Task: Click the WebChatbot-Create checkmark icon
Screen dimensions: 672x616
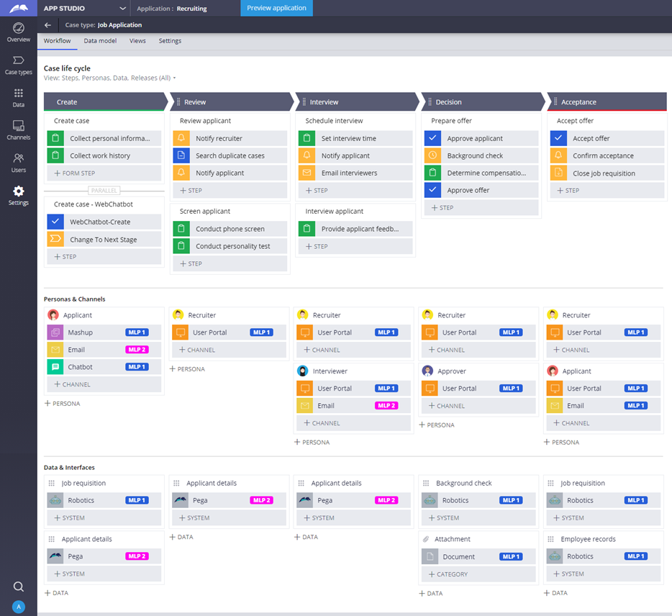Action: (55, 222)
